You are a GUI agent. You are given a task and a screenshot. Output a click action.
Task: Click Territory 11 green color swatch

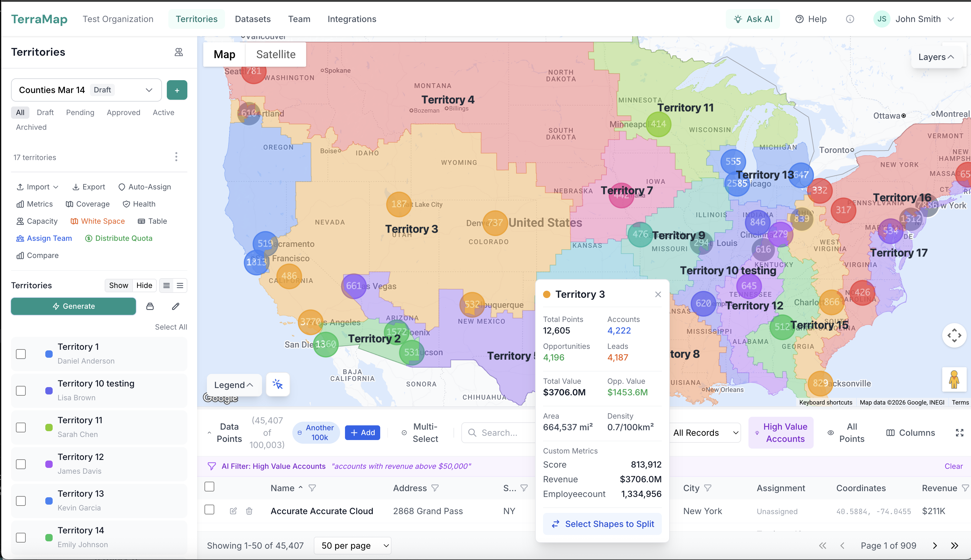(49, 427)
